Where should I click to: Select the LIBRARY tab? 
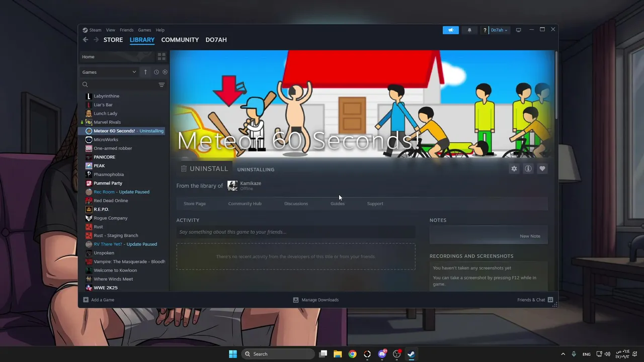tap(142, 40)
